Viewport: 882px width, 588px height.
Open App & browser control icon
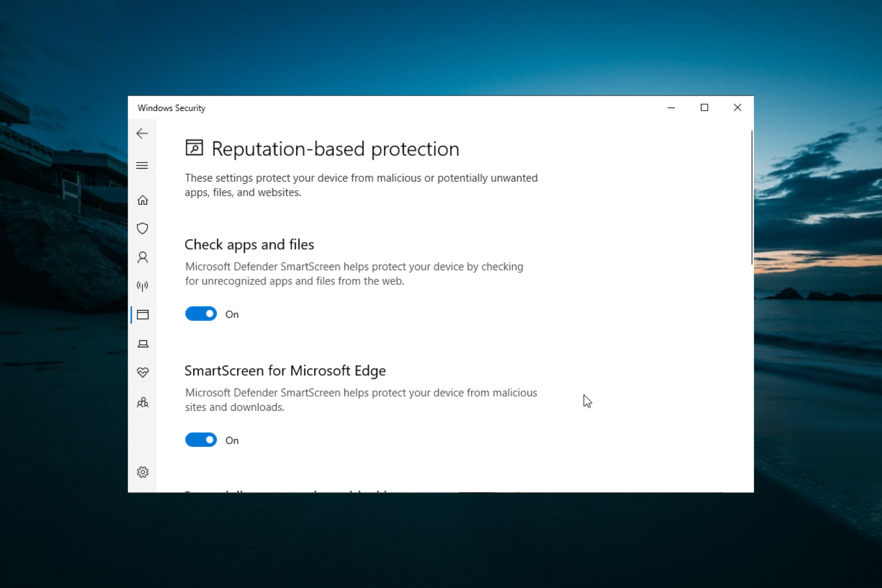pos(142,315)
